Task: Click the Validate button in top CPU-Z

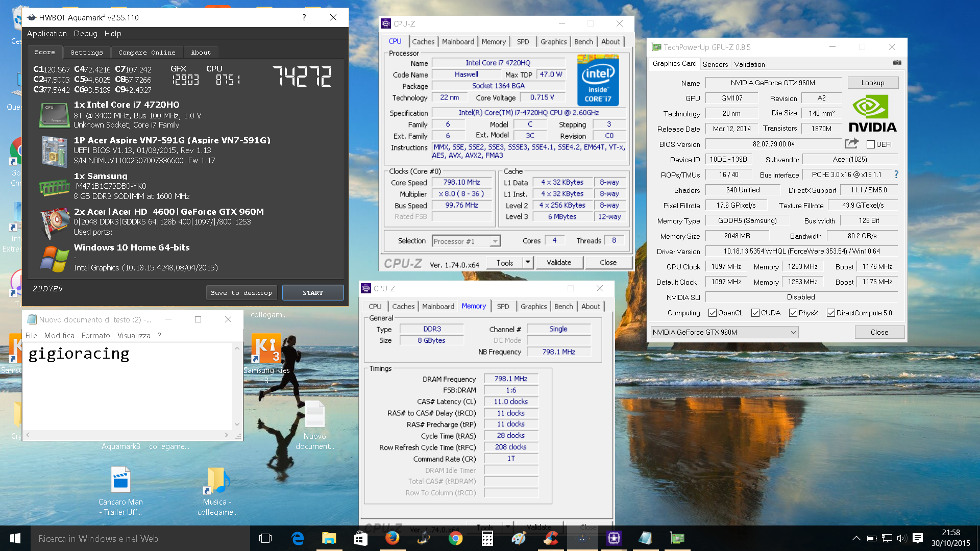Action: (x=559, y=263)
